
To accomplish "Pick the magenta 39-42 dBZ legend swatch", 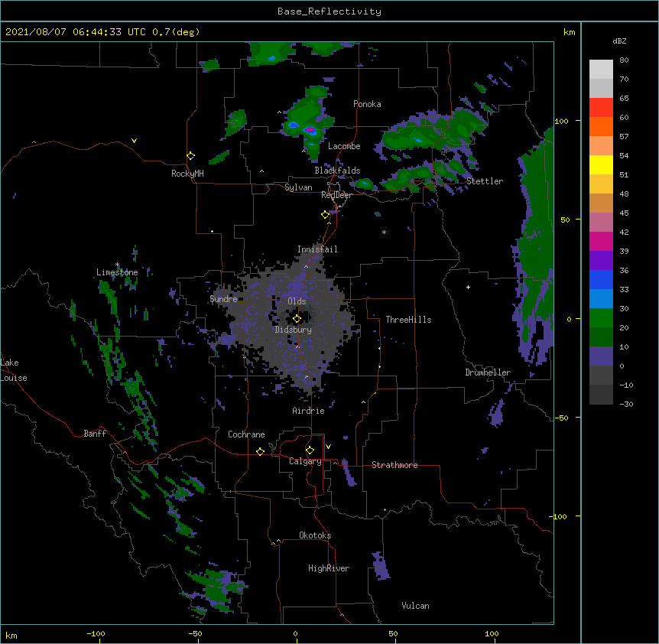I will (x=601, y=241).
